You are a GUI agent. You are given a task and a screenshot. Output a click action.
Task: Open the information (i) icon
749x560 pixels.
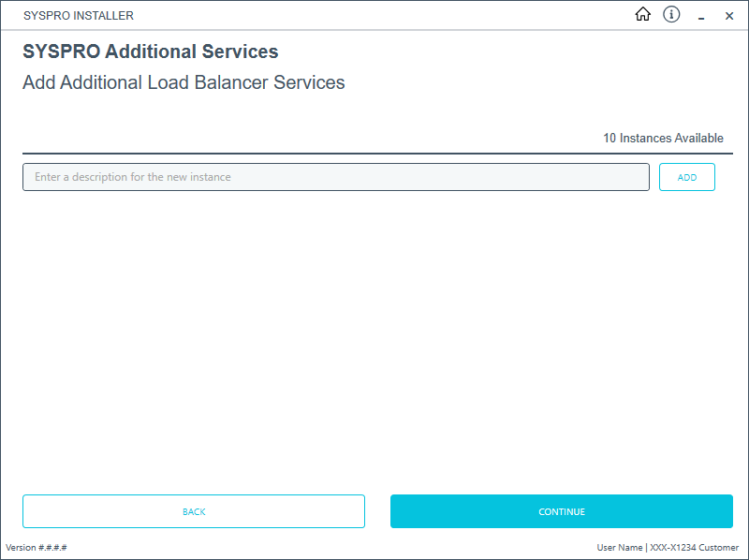[671, 14]
